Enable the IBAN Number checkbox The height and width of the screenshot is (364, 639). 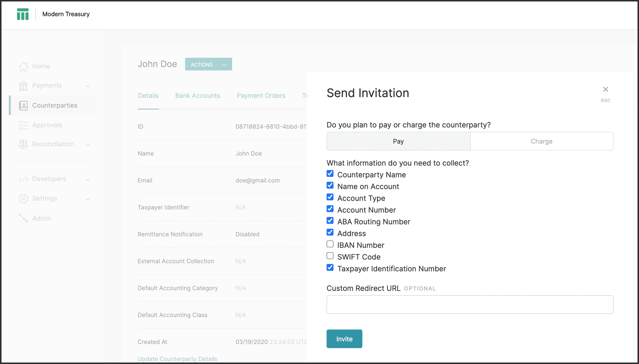point(330,244)
